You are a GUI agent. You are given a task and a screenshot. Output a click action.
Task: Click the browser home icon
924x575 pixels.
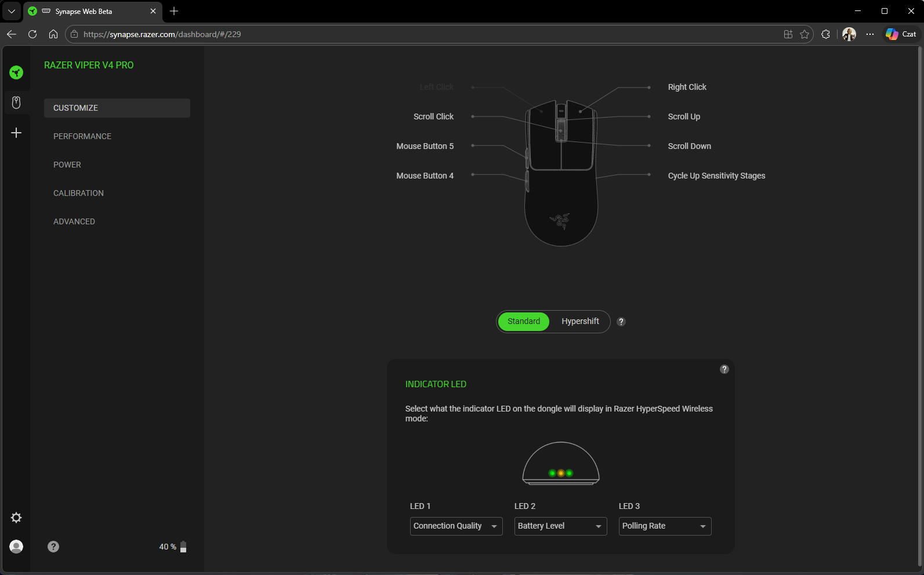coord(53,34)
